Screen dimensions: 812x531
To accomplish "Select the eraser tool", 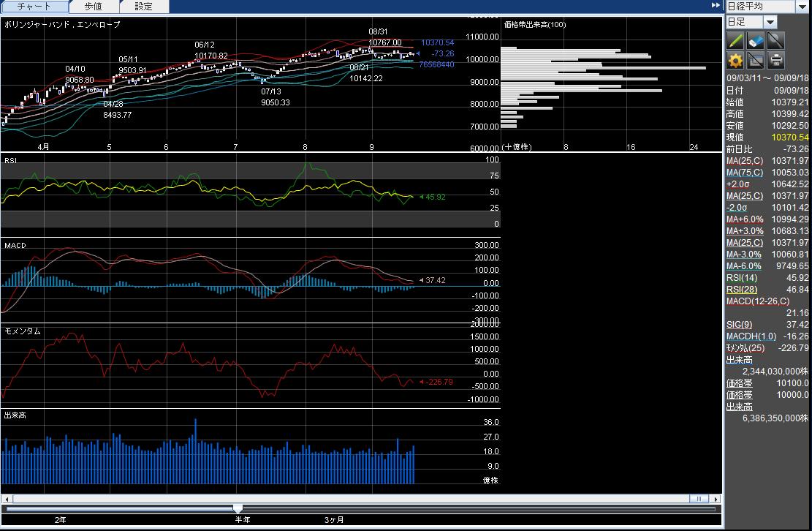I will click(x=756, y=40).
